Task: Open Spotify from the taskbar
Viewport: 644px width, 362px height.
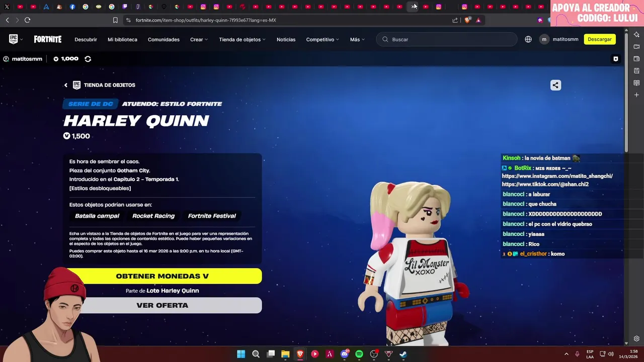Action: (359, 354)
